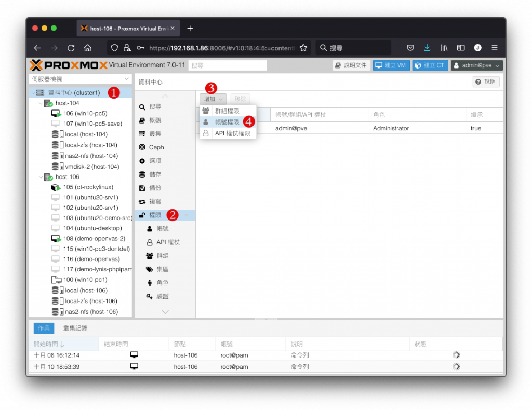Select the 複寫 replication icon
The image size is (532, 411).
tap(142, 201)
